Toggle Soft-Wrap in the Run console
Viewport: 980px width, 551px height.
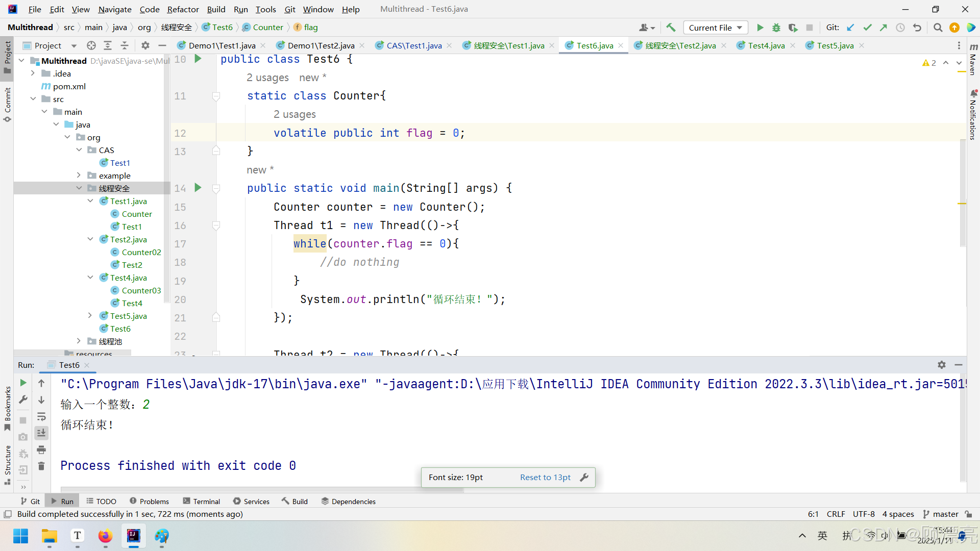point(41,416)
